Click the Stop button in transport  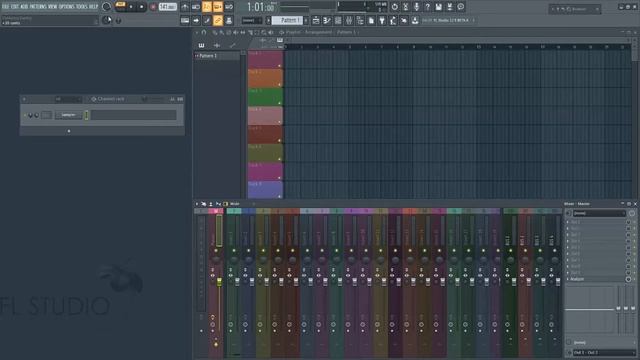pos(142,7)
